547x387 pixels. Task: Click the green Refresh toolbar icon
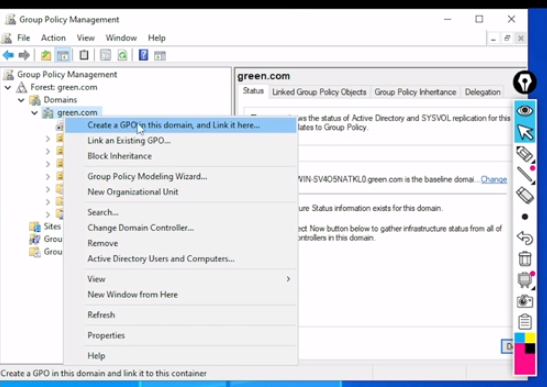tap(122, 55)
